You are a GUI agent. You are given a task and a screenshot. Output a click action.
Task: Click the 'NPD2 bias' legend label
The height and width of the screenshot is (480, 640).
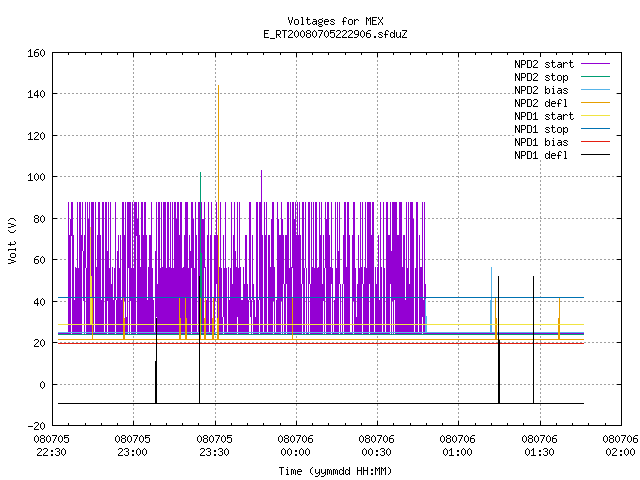pos(541,90)
